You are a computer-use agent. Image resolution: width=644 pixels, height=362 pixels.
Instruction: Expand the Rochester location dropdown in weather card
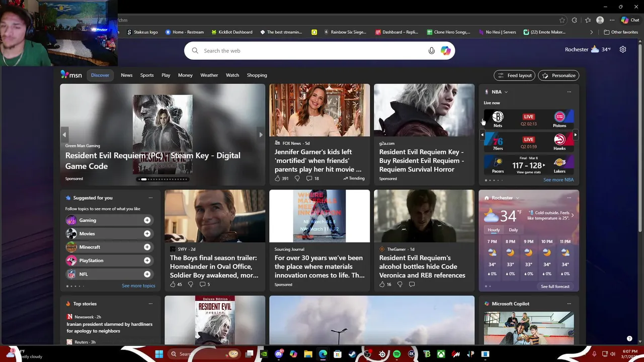(517, 198)
